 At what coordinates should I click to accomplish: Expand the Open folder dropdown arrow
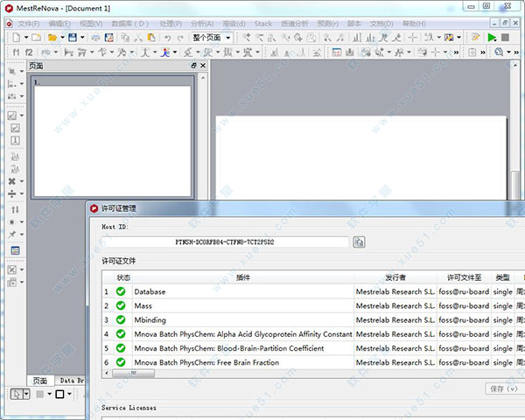tap(62, 38)
